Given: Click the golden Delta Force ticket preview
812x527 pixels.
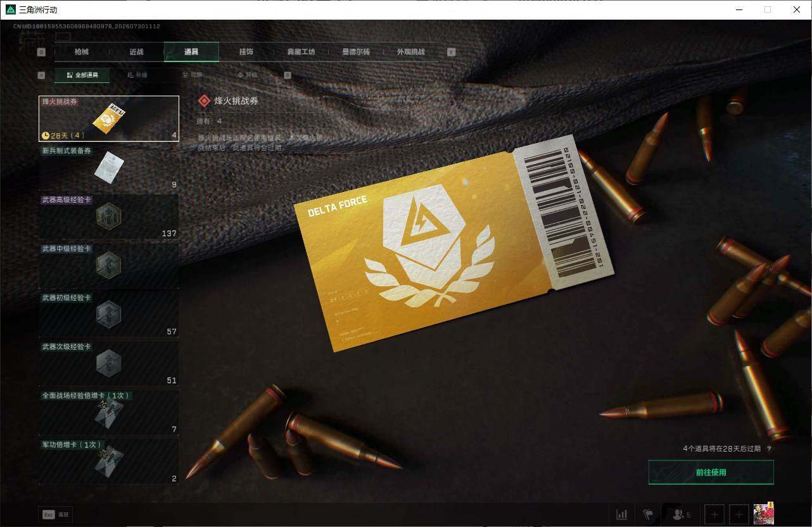Looking at the screenshot, I should (x=455, y=242).
